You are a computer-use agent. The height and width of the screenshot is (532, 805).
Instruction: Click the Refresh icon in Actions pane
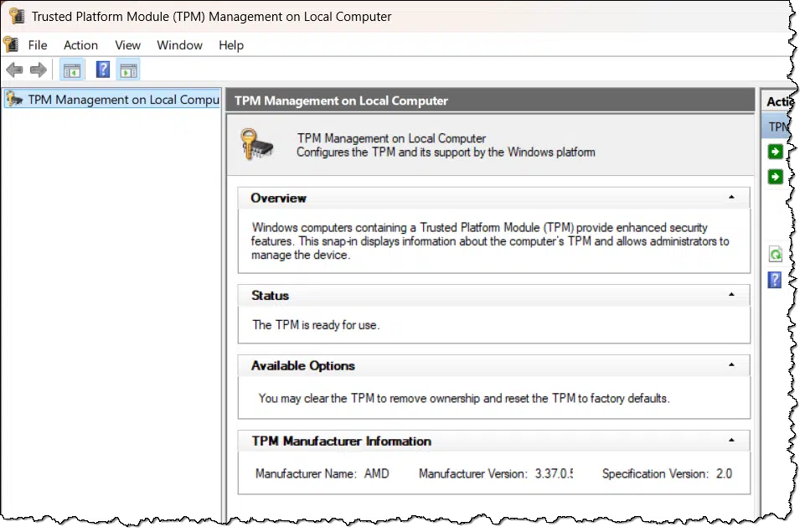(776, 255)
